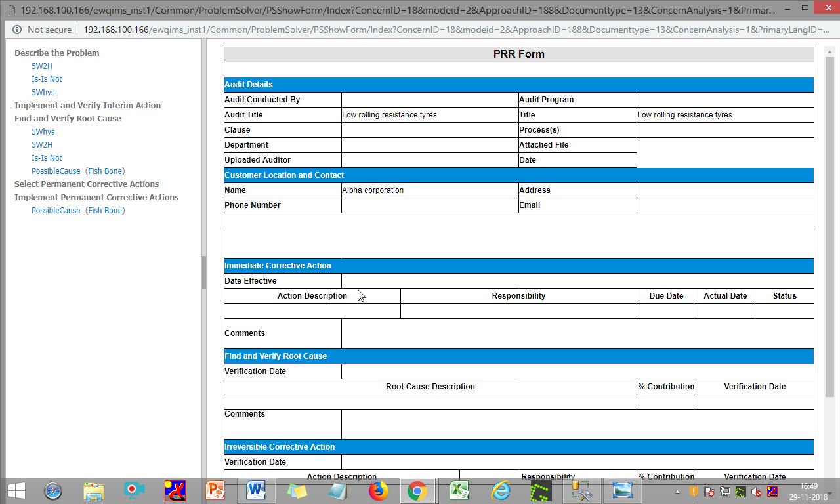Click the 'Audit Details' section header
This screenshot has width=840, height=504.
coord(518,85)
